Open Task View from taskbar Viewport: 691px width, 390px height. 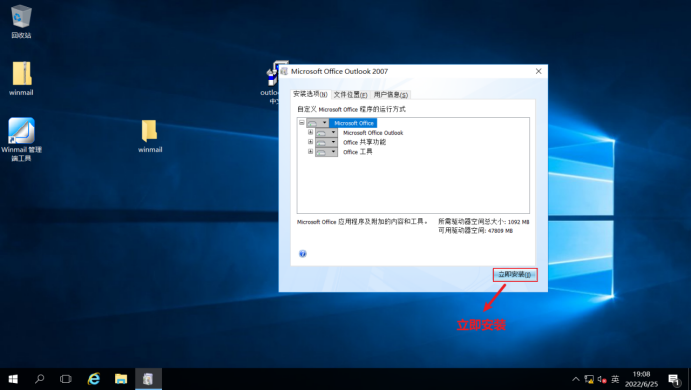click(66, 379)
